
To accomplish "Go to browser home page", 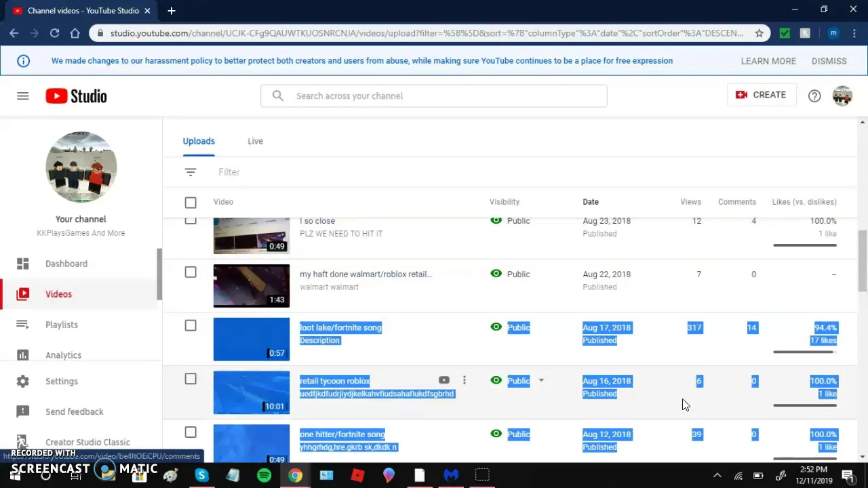I will coord(75,33).
